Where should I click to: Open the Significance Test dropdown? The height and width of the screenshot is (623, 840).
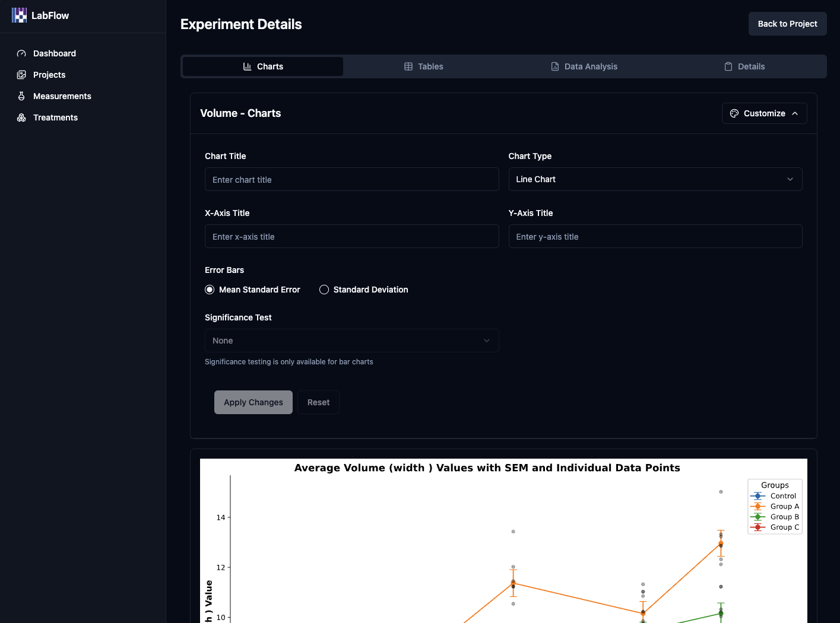(351, 341)
